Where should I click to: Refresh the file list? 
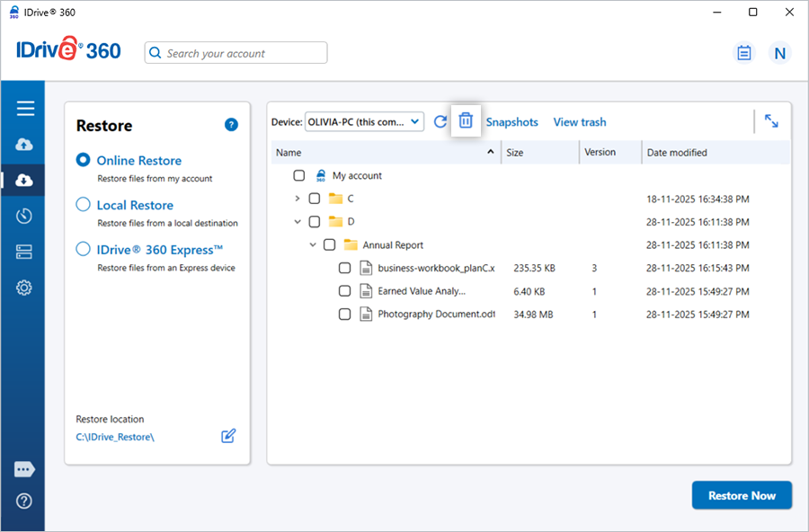(440, 121)
